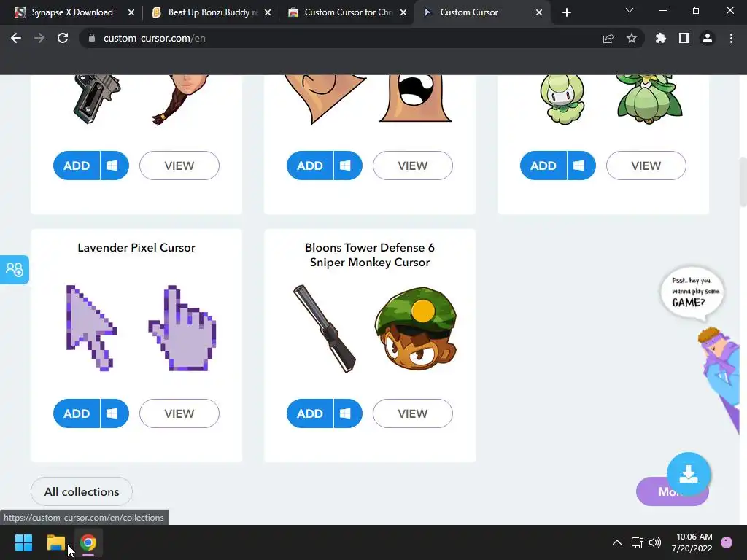Open the Chrome profile menu
This screenshot has height=560, width=747.
coord(708,38)
